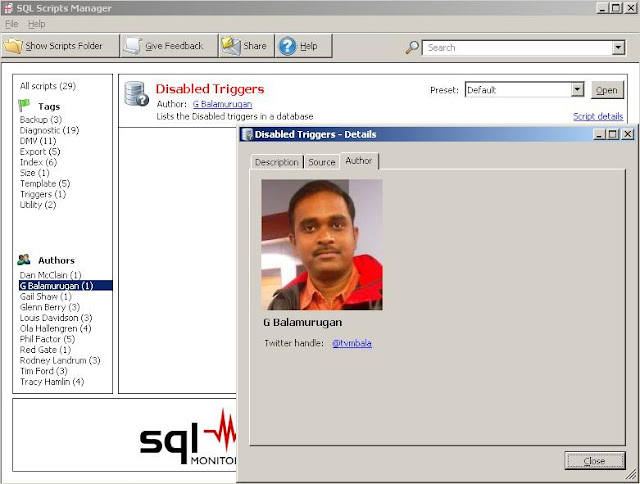Image resolution: width=640 pixels, height=484 pixels.
Task: Click the green Tags flag icon
Action: click(x=24, y=105)
